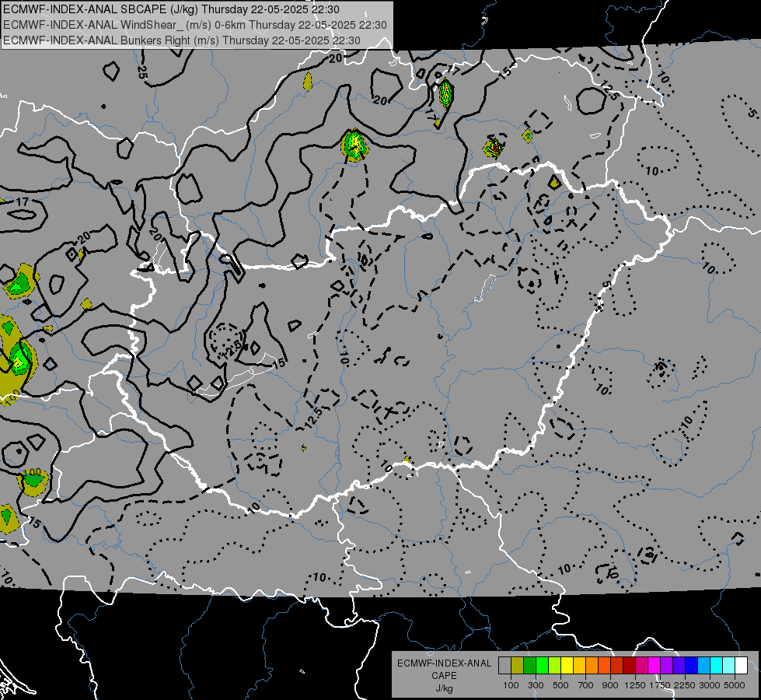
Task: Click the 1250 value under legend
Action: [x=635, y=685]
